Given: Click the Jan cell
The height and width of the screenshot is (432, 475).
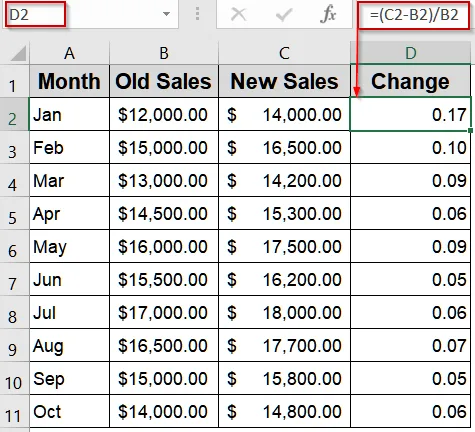Looking at the screenshot, I should 69,114.
